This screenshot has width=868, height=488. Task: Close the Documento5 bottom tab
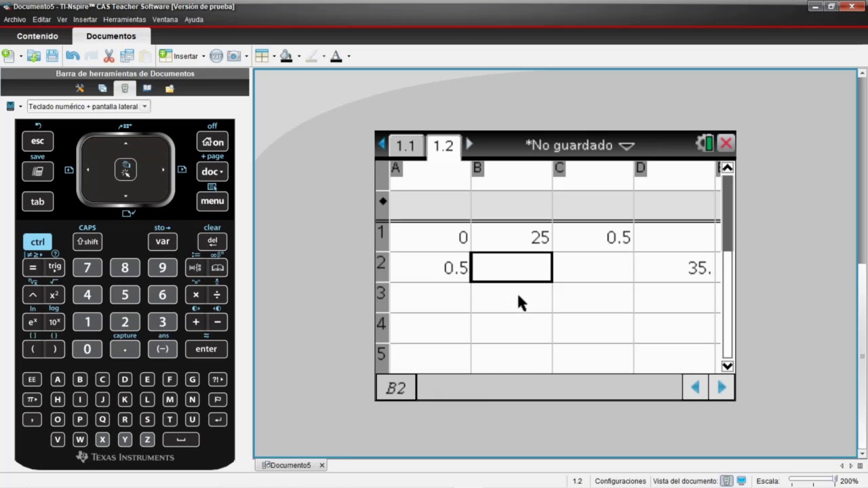click(x=322, y=465)
